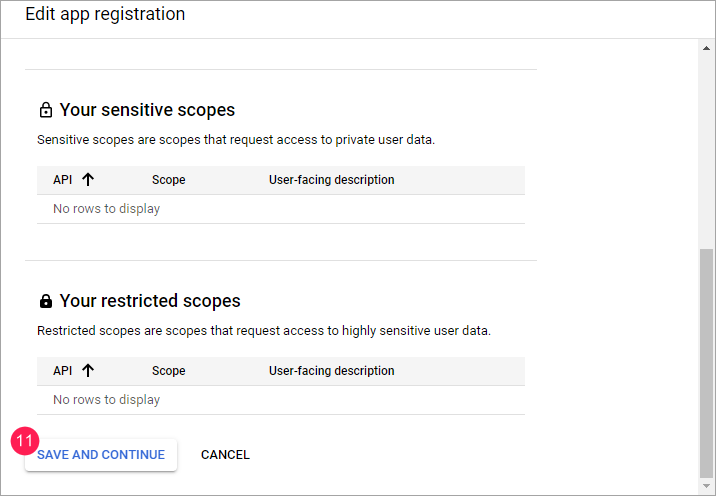716x496 pixels.
Task: Click the scrollbar track above the thumb
Action: pos(706,150)
